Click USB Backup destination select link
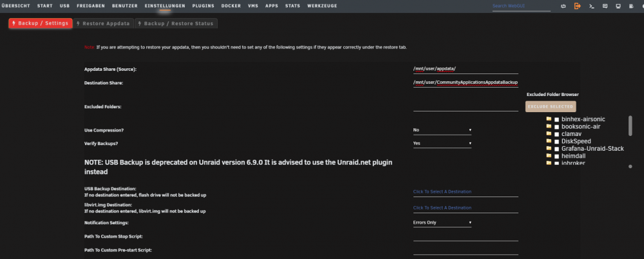Image resolution: width=644 pixels, height=259 pixels. point(442,191)
